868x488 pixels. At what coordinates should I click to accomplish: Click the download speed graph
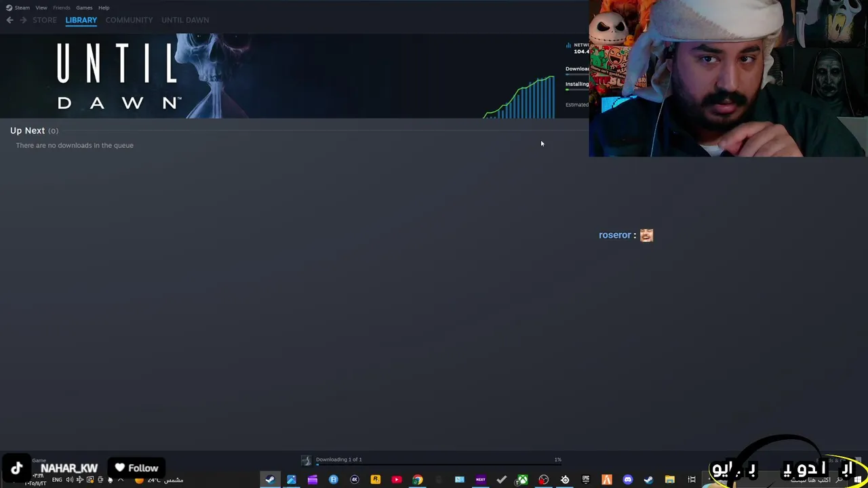(520, 97)
